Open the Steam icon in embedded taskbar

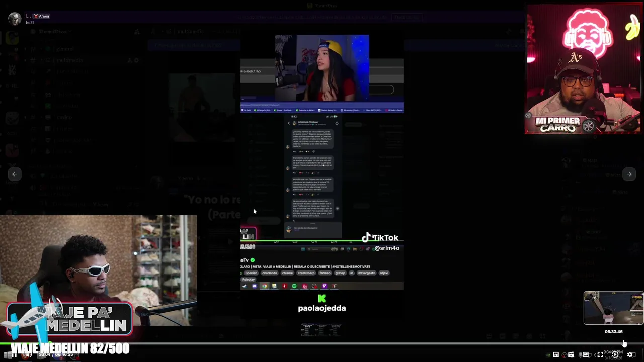245,286
